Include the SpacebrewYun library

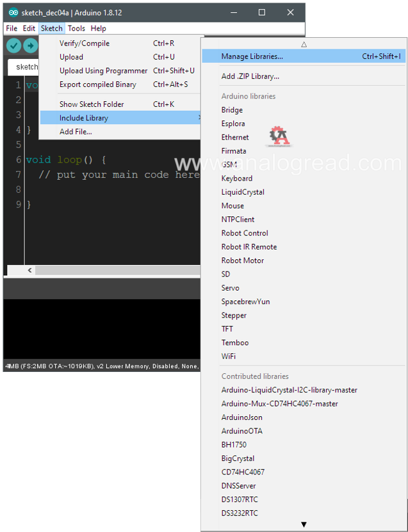click(x=304, y=302)
